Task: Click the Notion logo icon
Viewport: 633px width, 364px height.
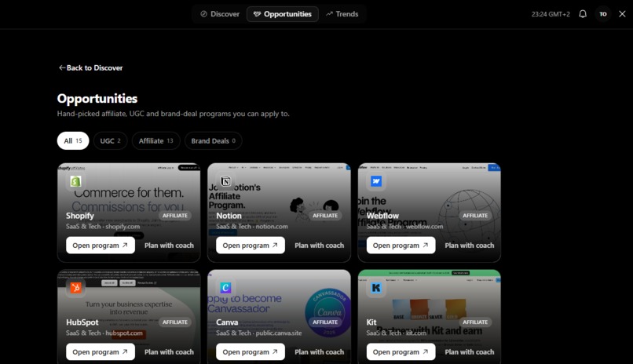Action: [x=225, y=181]
